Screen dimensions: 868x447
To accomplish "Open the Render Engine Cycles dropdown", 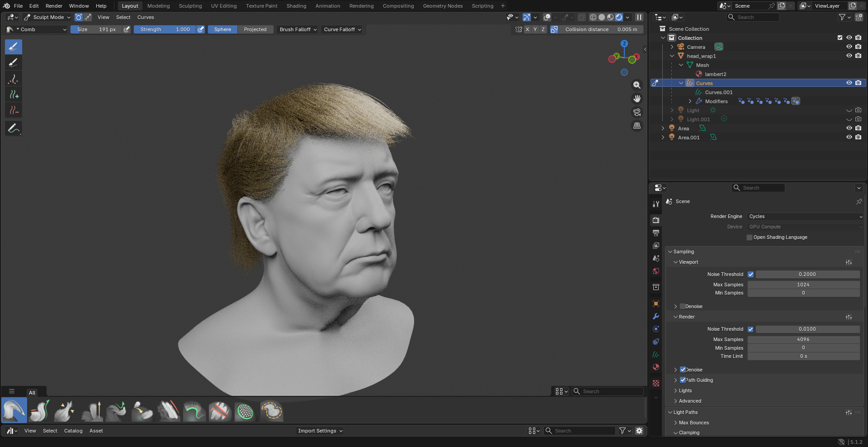I will (x=805, y=216).
